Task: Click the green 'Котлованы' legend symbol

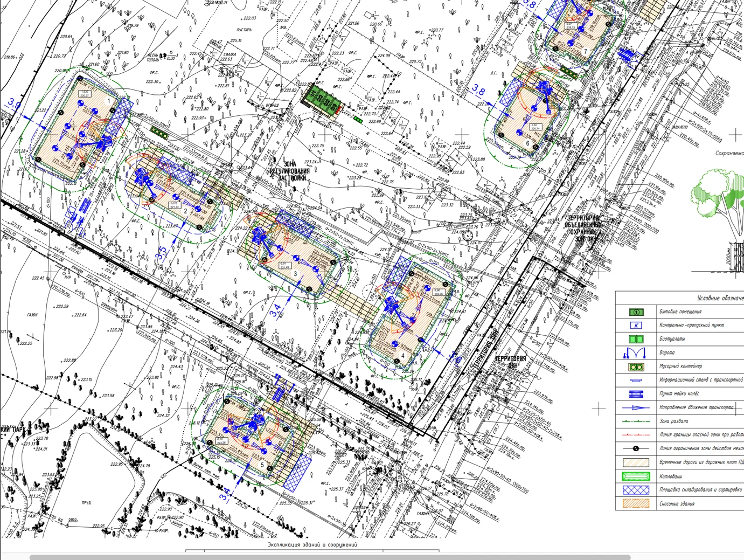Action: pyautogui.click(x=636, y=476)
